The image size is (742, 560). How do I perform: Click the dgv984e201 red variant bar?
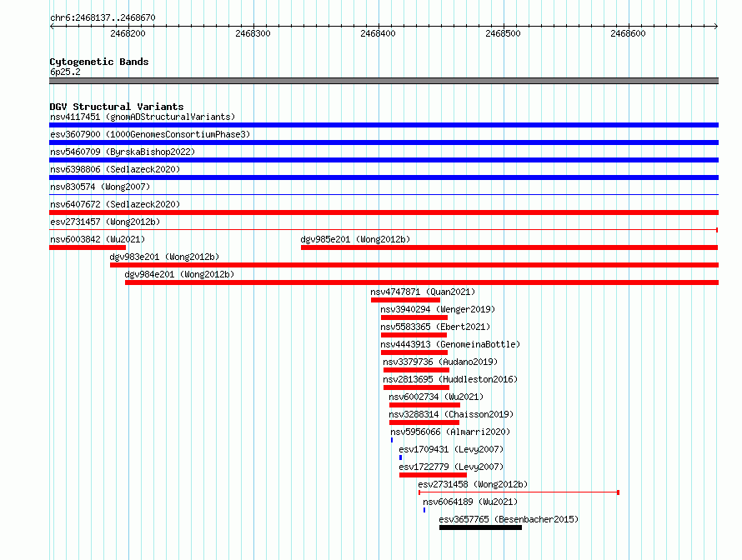(x=422, y=282)
